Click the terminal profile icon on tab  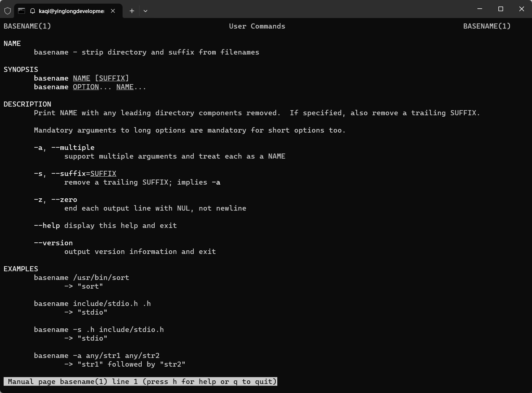click(x=22, y=11)
